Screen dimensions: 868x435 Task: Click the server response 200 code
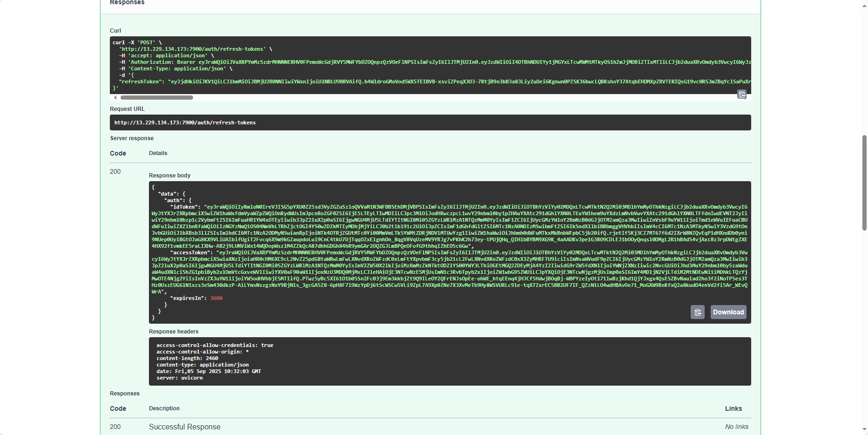pos(115,171)
